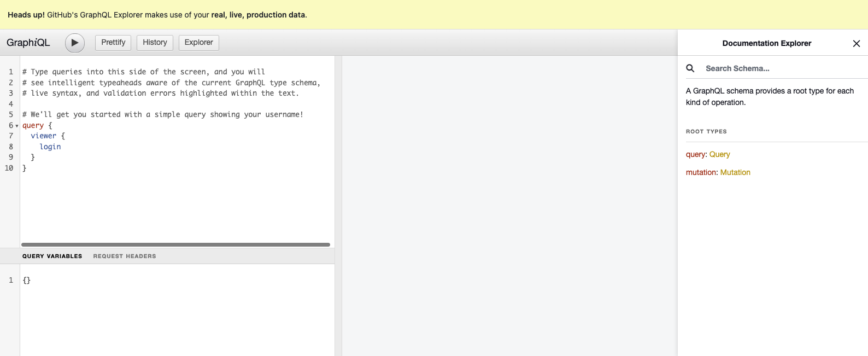Click 'viewer' in the query editor

44,136
